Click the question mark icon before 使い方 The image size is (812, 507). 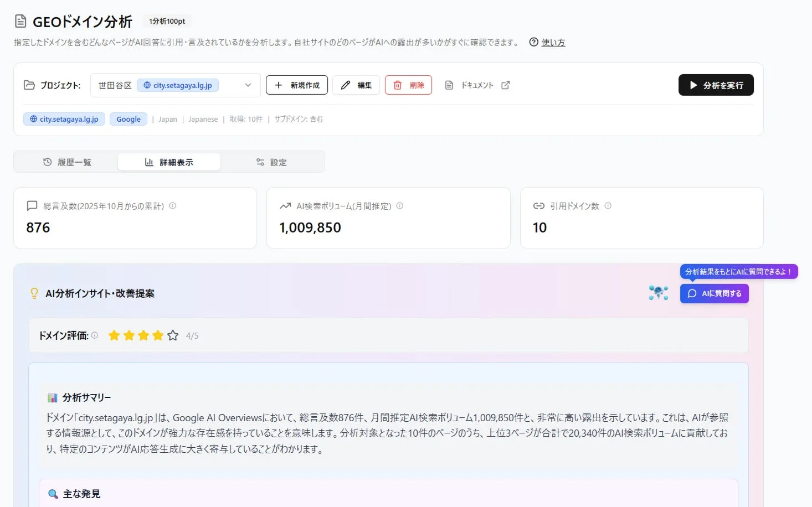tap(533, 42)
